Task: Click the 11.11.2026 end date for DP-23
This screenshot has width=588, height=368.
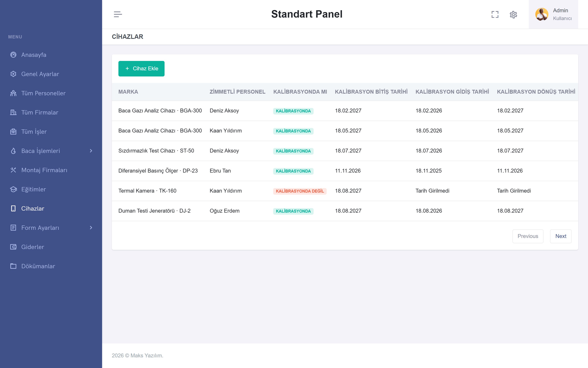Action: (x=348, y=171)
